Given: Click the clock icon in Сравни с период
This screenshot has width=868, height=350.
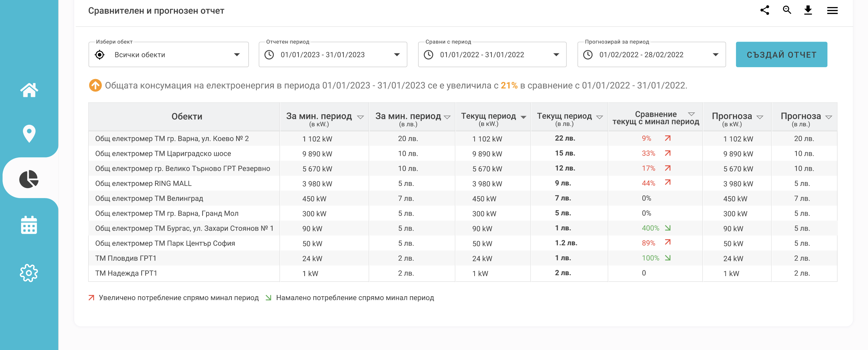Looking at the screenshot, I should 428,55.
